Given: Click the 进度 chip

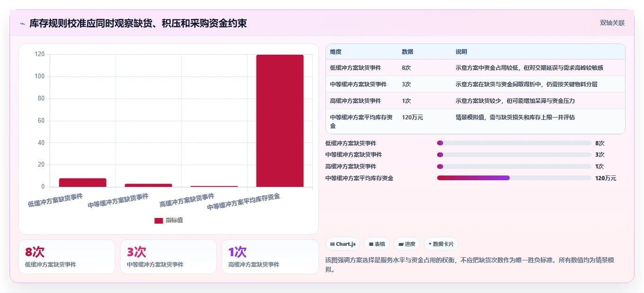Looking at the screenshot, I should (x=407, y=244).
